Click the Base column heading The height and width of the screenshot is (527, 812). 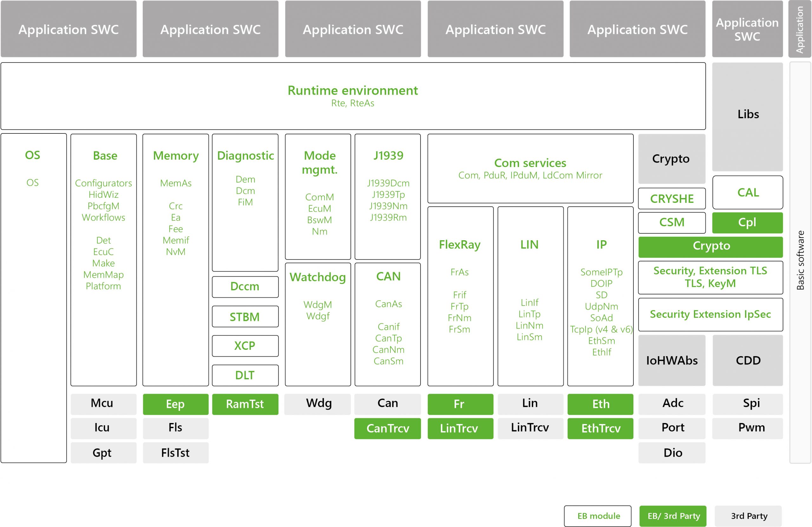[105, 156]
